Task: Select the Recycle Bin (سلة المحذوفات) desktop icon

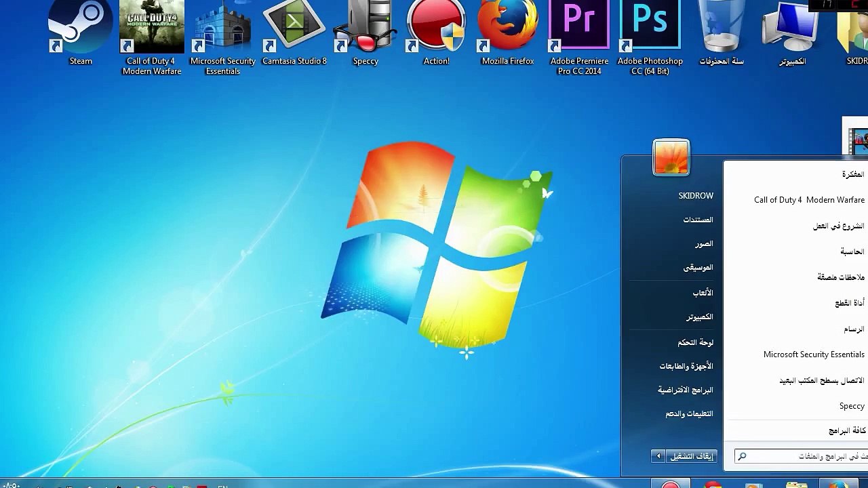Action: click(x=722, y=33)
